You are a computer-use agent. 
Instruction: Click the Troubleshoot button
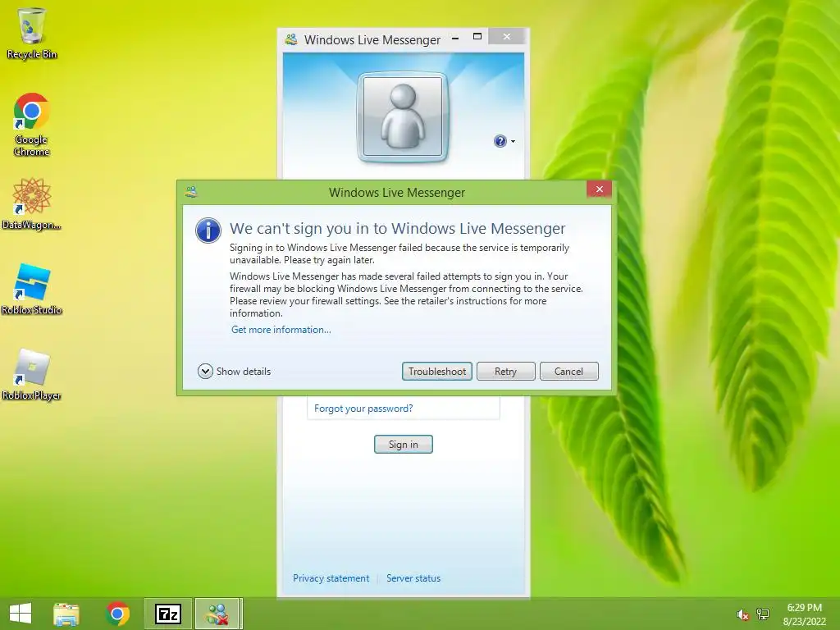[437, 372]
